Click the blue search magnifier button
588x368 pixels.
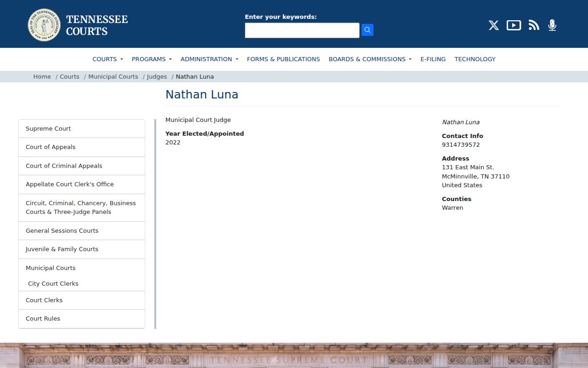pos(367,30)
